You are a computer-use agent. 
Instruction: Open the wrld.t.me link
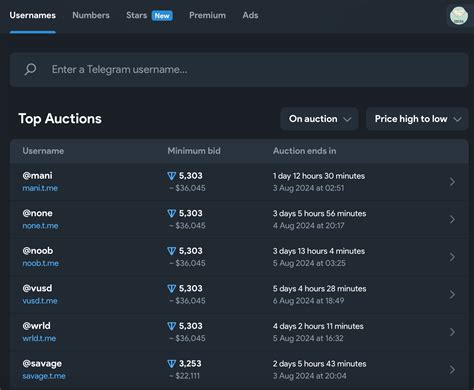coord(39,338)
